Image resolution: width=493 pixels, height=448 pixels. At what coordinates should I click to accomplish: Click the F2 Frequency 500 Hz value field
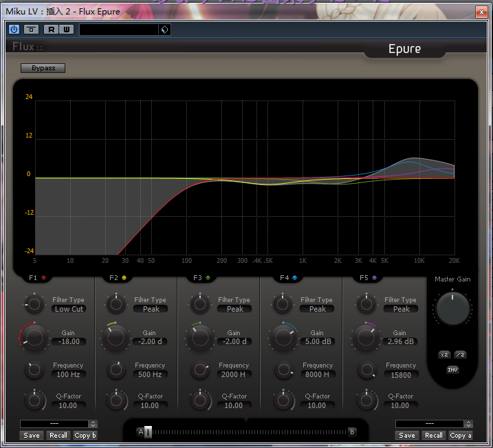(150, 374)
